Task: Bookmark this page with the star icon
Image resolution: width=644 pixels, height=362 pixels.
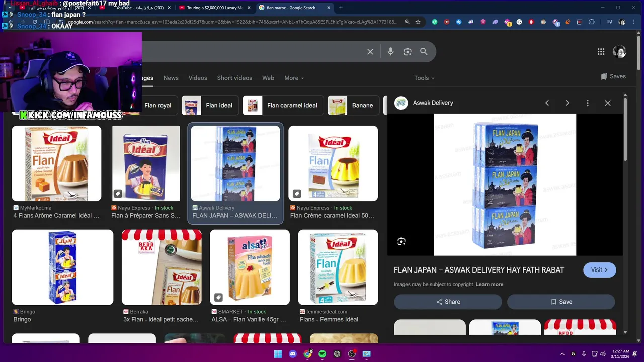Action: coord(418,22)
